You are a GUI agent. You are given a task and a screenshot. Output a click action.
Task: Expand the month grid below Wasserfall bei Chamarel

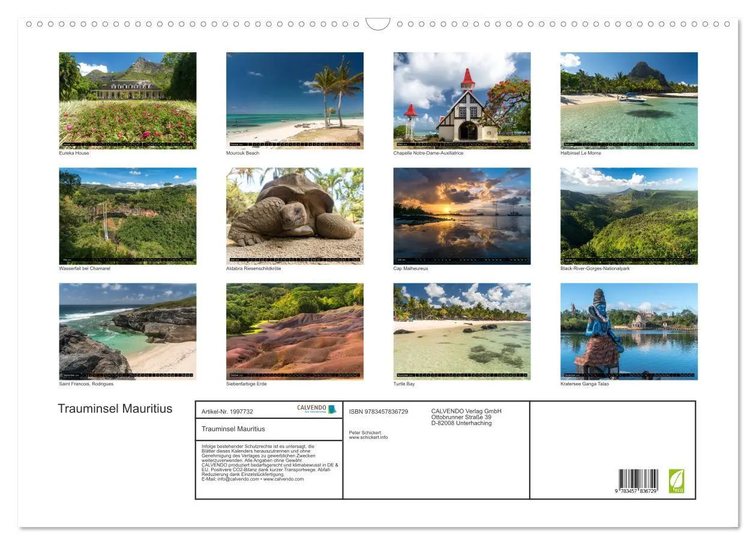click(127, 260)
